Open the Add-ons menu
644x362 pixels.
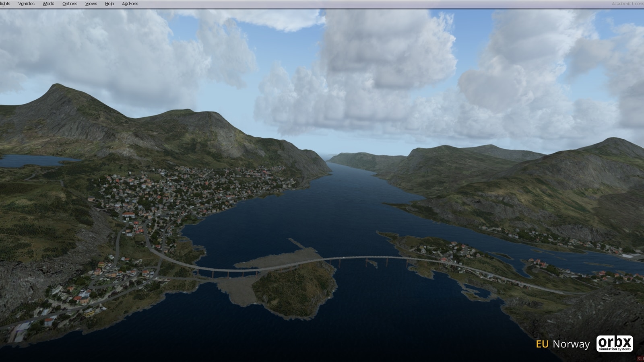click(130, 4)
